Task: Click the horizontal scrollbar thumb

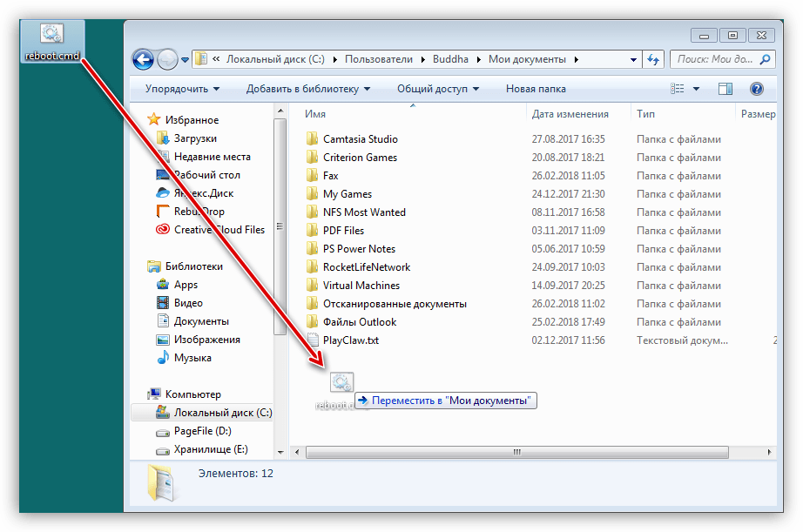Action: (x=516, y=452)
